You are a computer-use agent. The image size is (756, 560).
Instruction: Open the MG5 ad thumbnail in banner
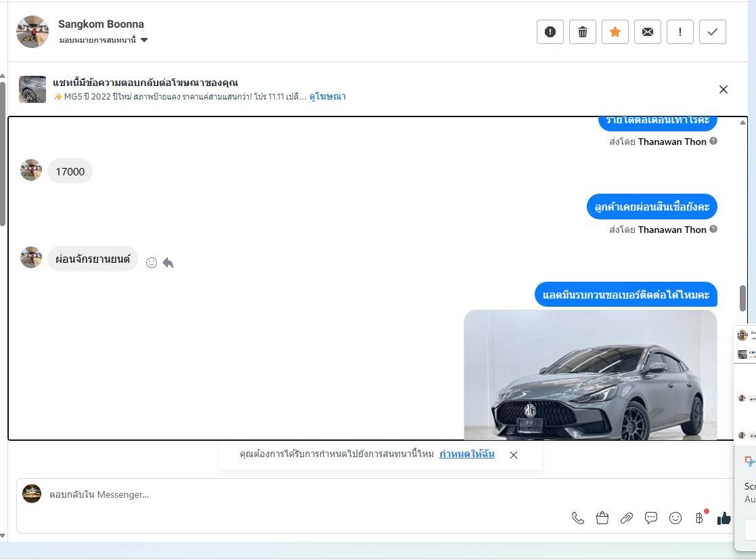click(x=32, y=89)
